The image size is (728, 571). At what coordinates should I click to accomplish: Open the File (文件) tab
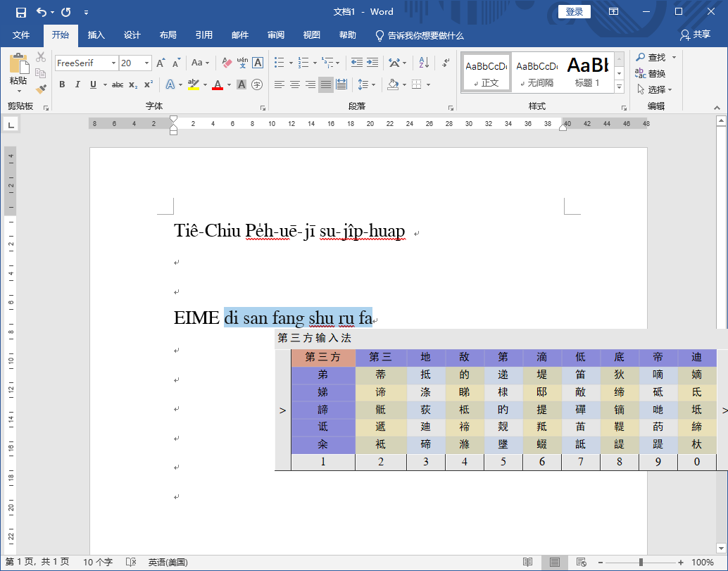[21, 35]
